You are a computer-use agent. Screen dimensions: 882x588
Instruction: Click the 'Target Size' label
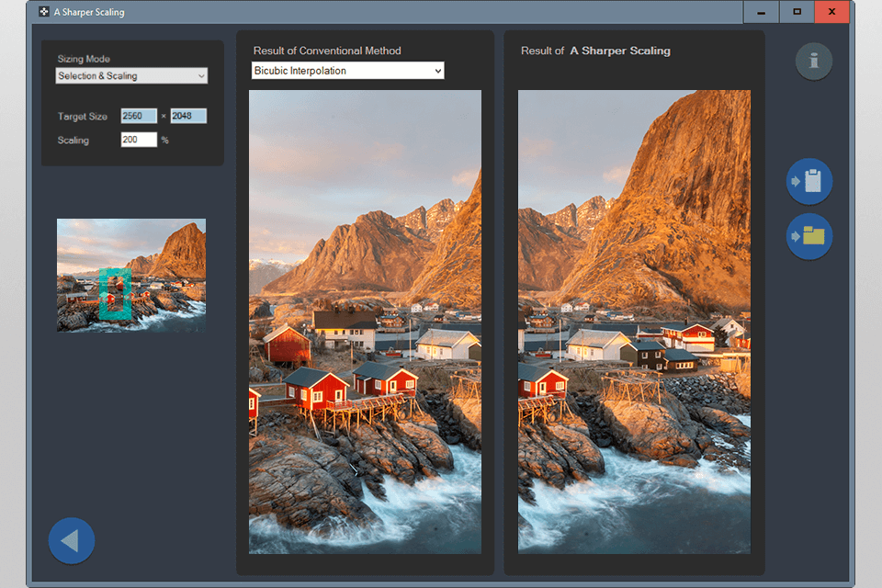pos(82,117)
